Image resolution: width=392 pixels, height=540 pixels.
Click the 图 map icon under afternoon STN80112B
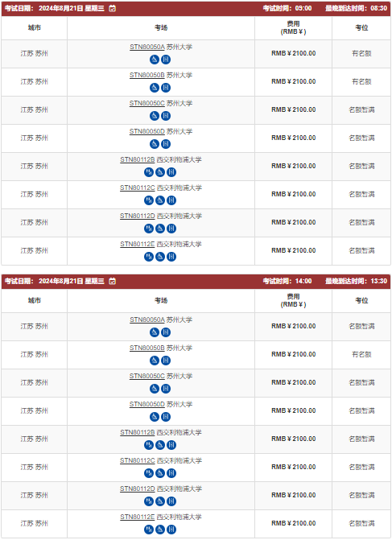pyautogui.click(x=171, y=445)
